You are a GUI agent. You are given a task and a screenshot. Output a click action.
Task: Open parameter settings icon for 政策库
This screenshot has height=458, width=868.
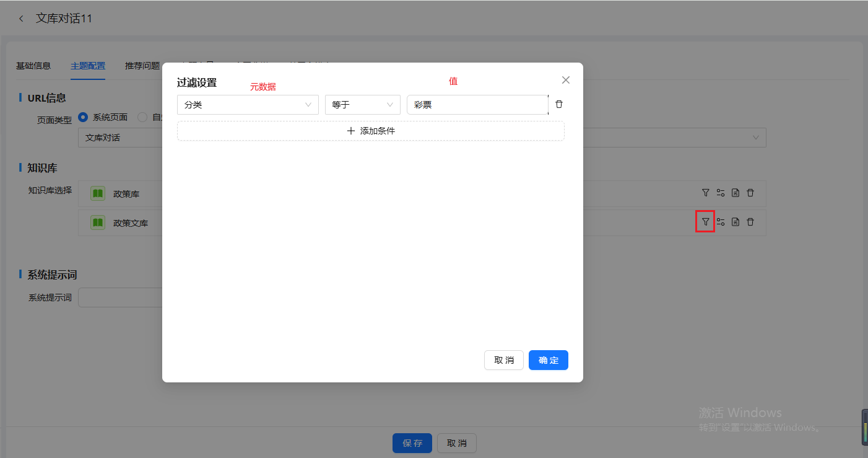720,193
